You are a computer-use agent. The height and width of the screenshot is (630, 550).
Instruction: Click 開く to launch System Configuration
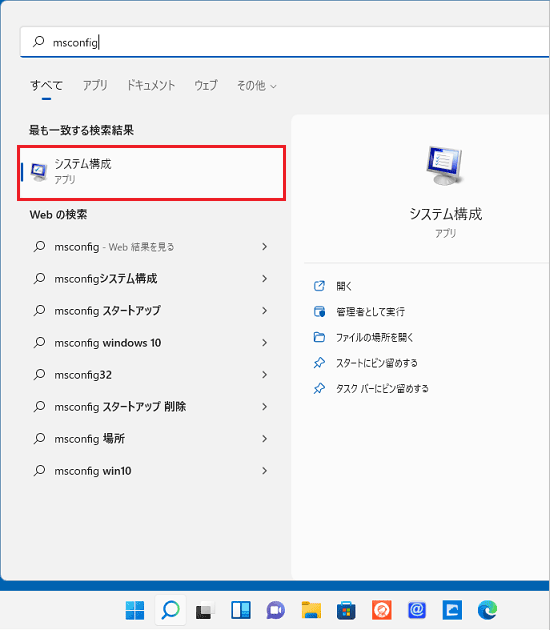[344, 286]
